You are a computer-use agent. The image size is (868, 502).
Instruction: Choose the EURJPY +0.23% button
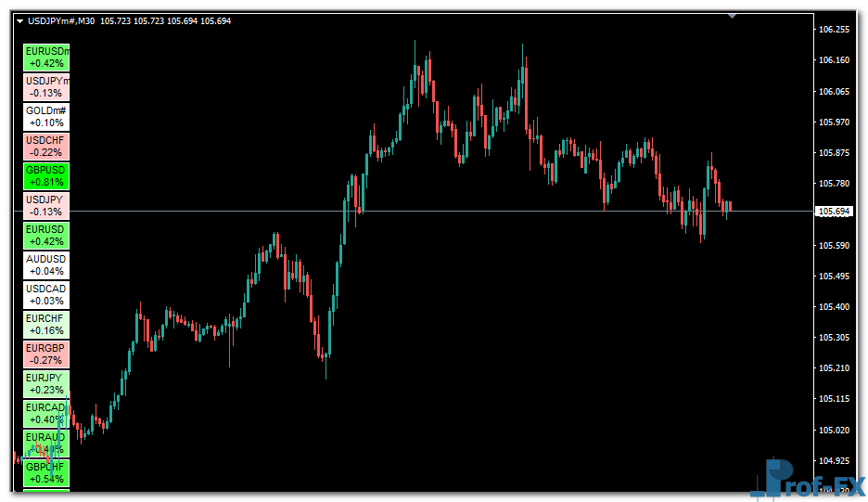tap(46, 384)
